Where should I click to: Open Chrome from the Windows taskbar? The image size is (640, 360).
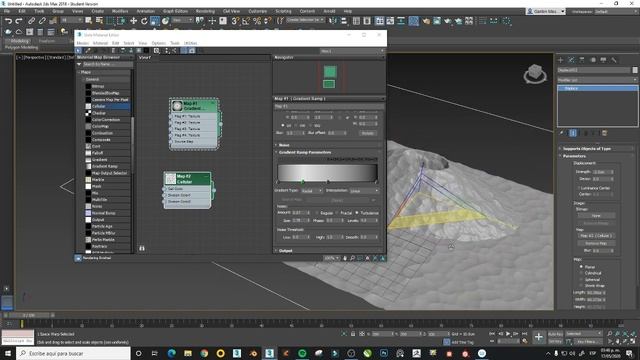click(x=204, y=353)
